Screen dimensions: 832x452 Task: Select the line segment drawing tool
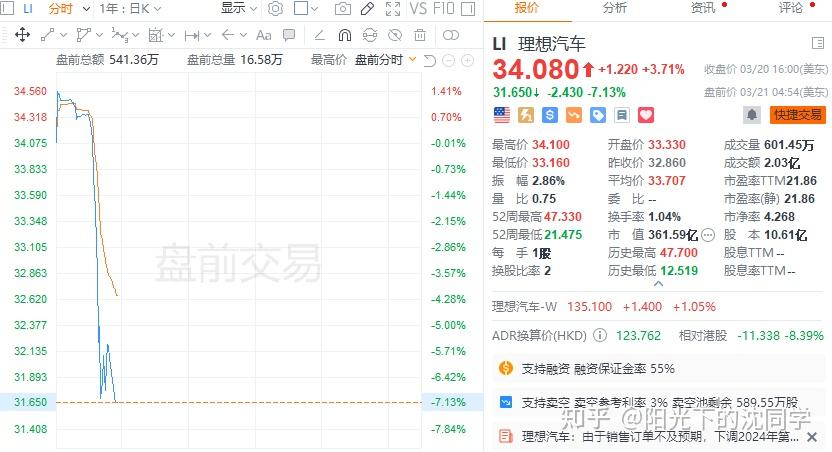(x=47, y=36)
